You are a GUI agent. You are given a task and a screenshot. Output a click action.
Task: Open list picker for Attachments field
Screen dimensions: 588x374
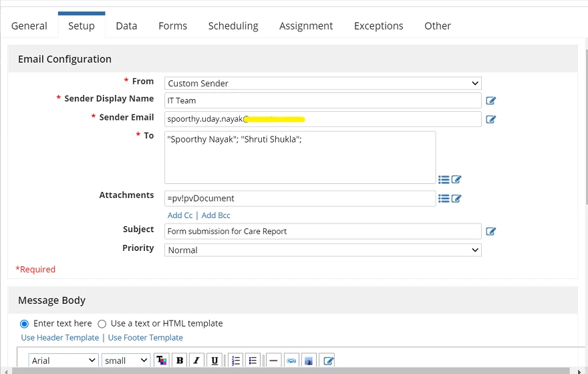pos(444,198)
